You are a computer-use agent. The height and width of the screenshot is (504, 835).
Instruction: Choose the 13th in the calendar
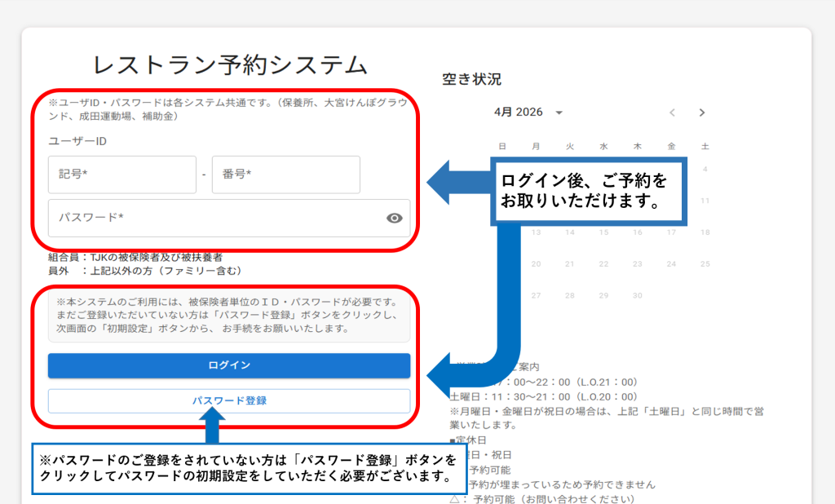[x=536, y=232]
